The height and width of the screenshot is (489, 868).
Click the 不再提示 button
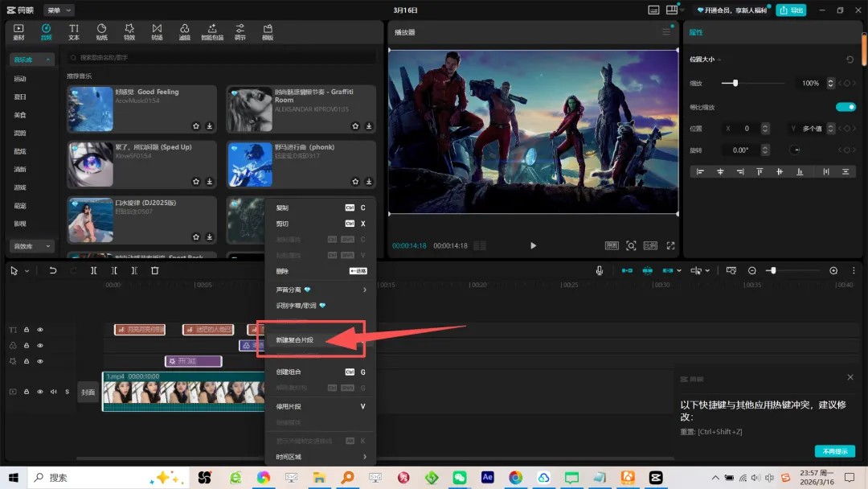coord(835,451)
